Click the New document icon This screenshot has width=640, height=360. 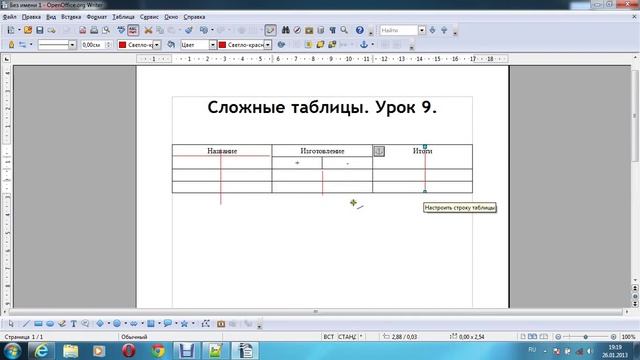coord(11,30)
